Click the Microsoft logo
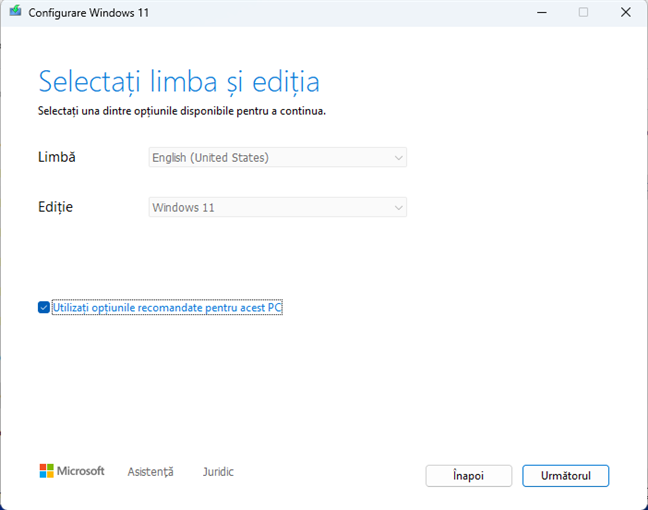Viewport: 648px width, 510px height. click(x=72, y=471)
